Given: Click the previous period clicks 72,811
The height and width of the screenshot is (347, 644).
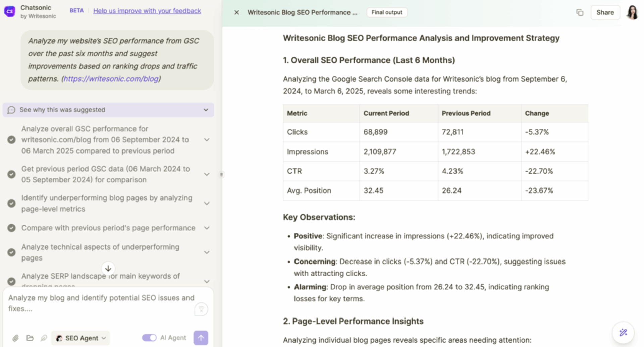Looking at the screenshot, I should pos(452,132).
